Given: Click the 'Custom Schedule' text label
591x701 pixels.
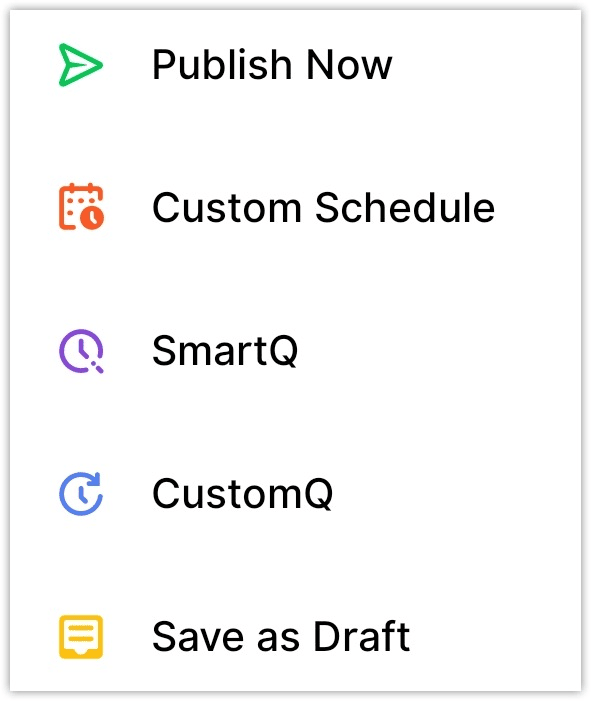Looking at the screenshot, I should [324, 207].
